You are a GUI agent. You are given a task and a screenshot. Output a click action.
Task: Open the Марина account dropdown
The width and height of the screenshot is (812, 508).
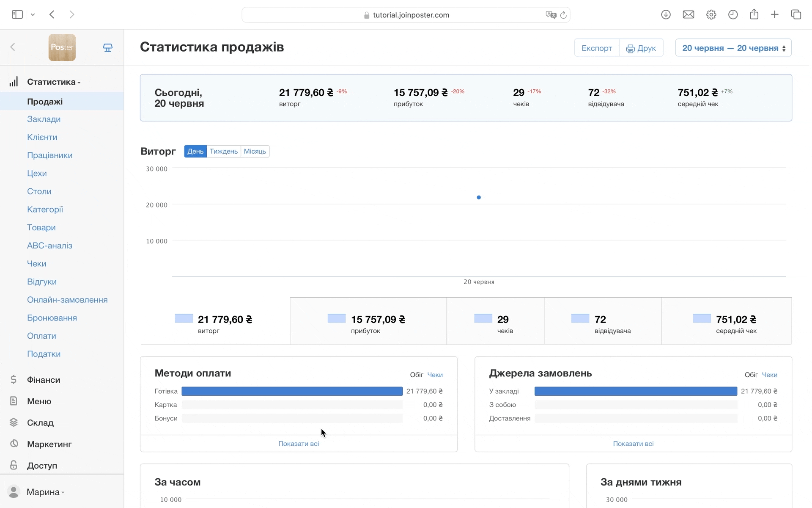[46, 492]
